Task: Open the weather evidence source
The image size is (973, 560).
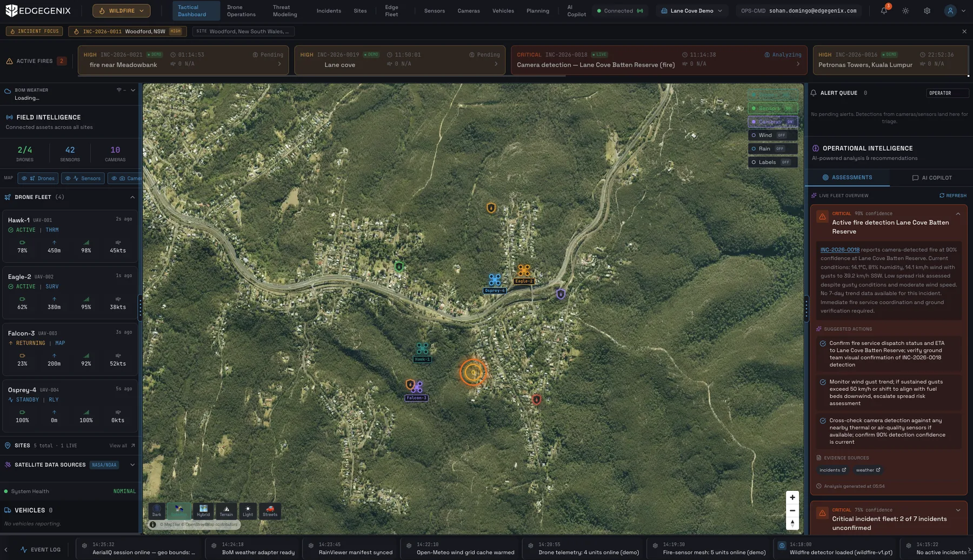Action: point(868,470)
